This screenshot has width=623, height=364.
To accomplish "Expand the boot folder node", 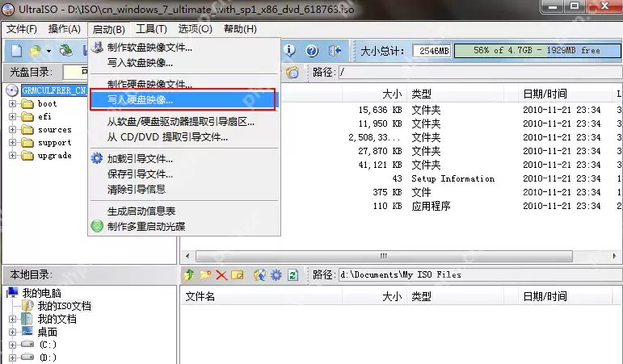I will 12,103.
